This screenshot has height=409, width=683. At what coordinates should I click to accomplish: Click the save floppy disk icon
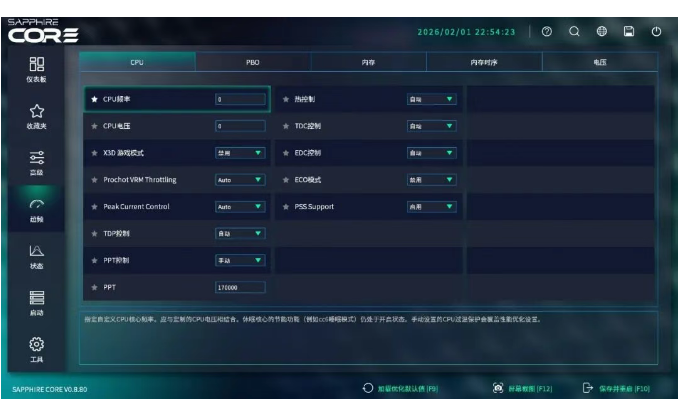(629, 32)
